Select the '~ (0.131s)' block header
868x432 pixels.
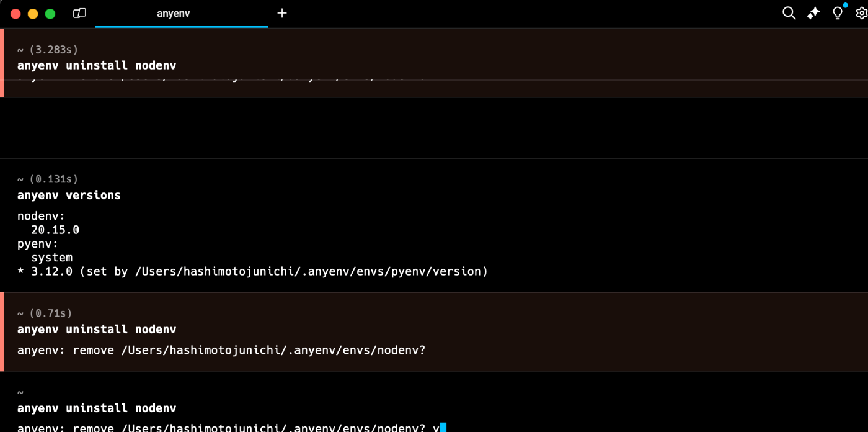click(48, 179)
